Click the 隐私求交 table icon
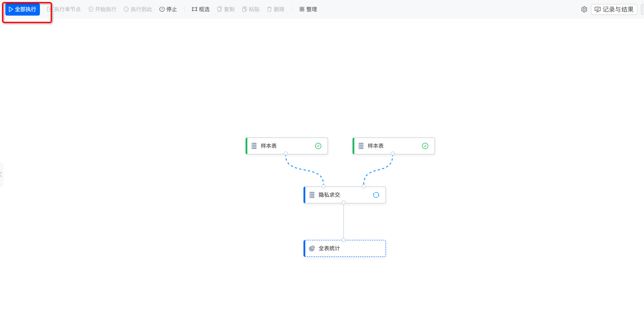The width and height of the screenshot is (644, 315). pyautogui.click(x=312, y=195)
